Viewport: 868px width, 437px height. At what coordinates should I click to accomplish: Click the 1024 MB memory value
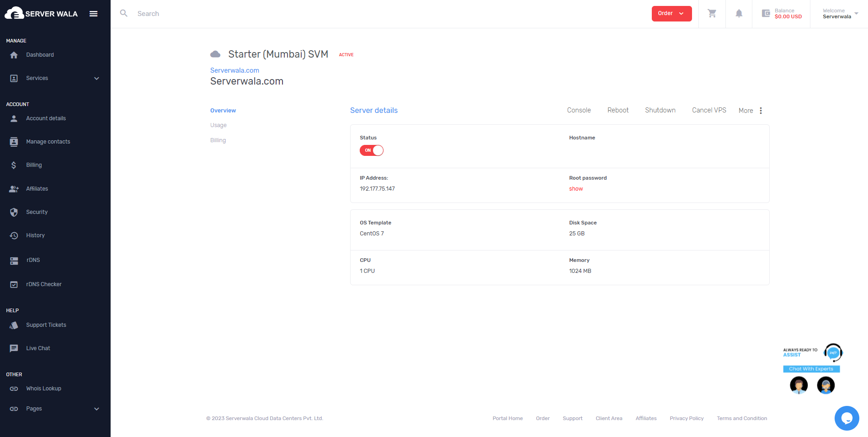tap(580, 271)
